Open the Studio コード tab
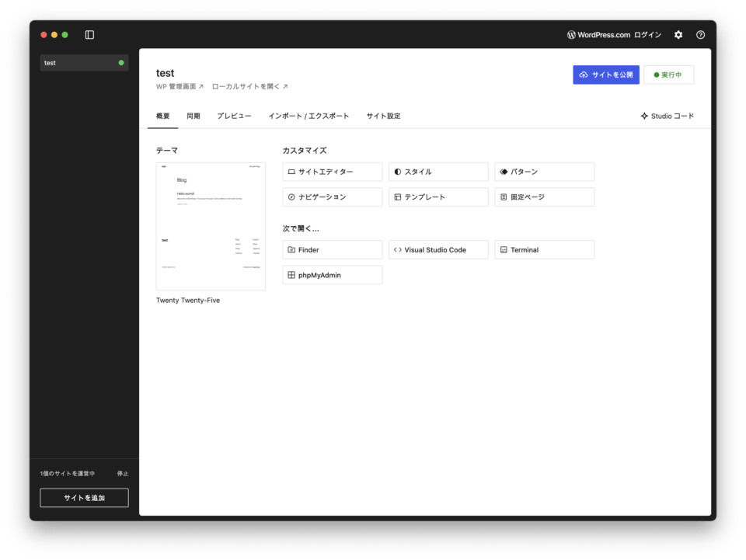The width and height of the screenshot is (746, 560). 667,116
